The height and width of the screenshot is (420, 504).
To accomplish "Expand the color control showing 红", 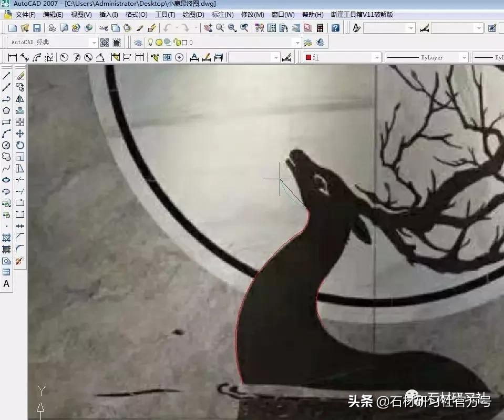I will (377, 58).
